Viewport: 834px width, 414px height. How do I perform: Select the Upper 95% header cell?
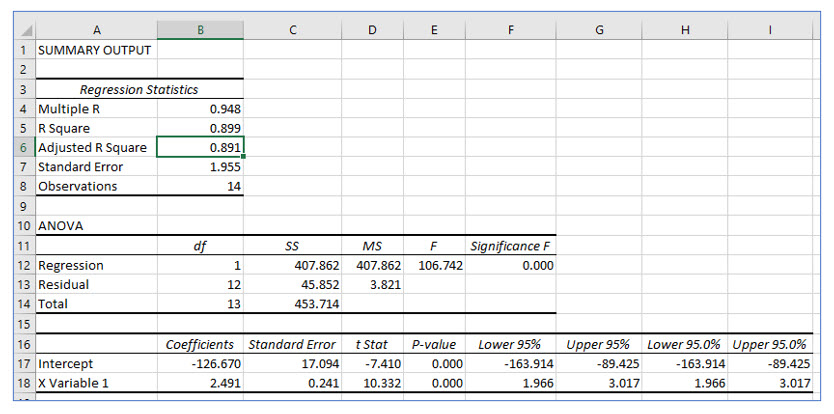coord(599,344)
